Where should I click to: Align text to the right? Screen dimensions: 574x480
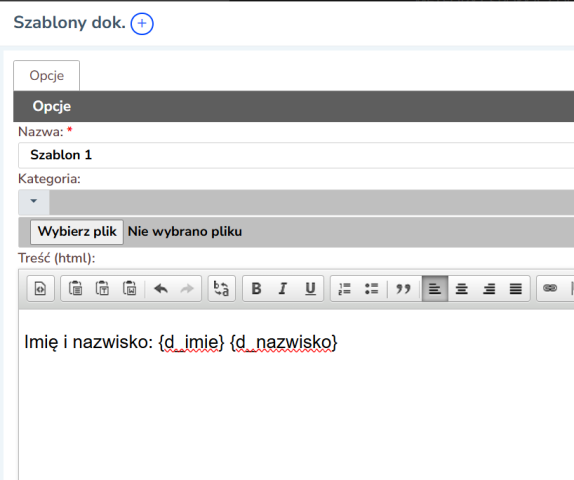pos(489,289)
